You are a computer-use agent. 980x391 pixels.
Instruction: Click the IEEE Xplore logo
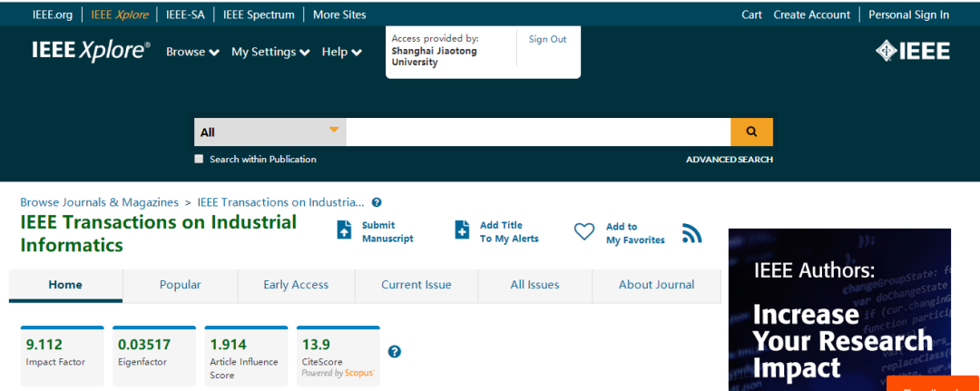pos(91,51)
